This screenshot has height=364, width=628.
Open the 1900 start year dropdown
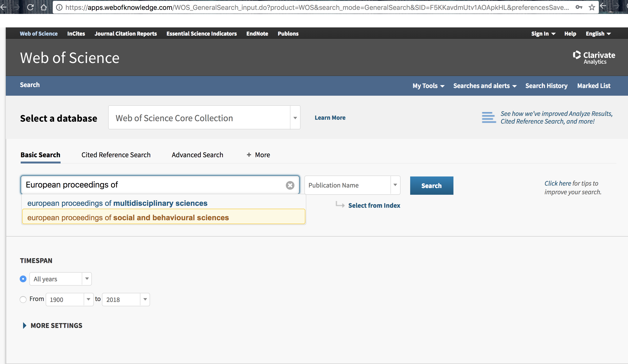(88, 299)
